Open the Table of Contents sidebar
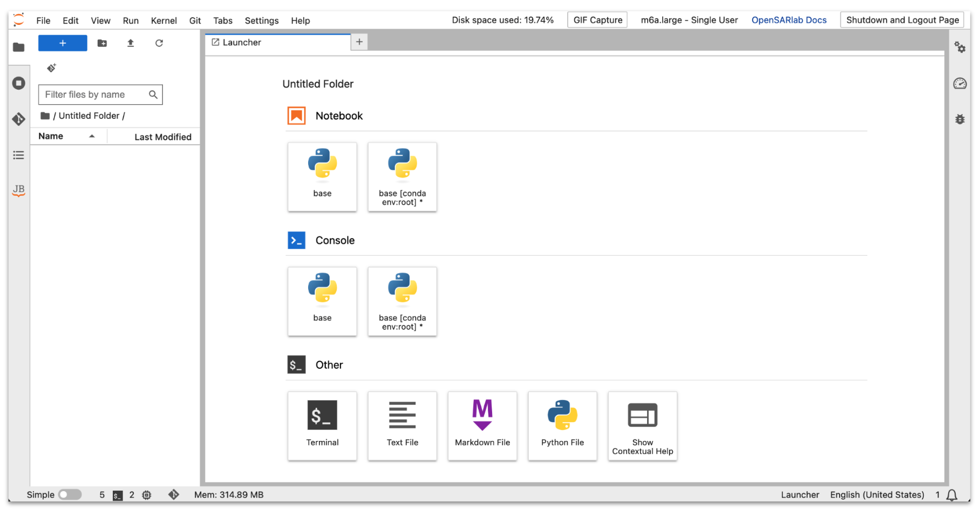 pos(18,155)
